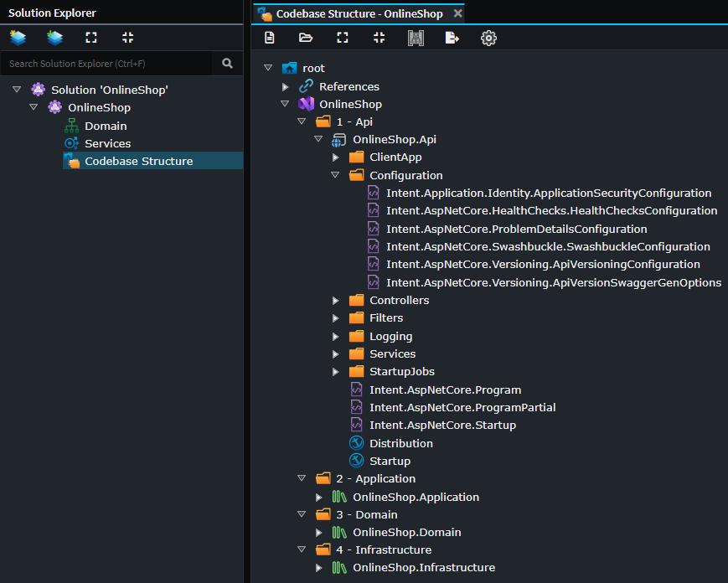The height and width of the screenshot is (583, 728).
Task: Expand the References node
Action: 285,85
